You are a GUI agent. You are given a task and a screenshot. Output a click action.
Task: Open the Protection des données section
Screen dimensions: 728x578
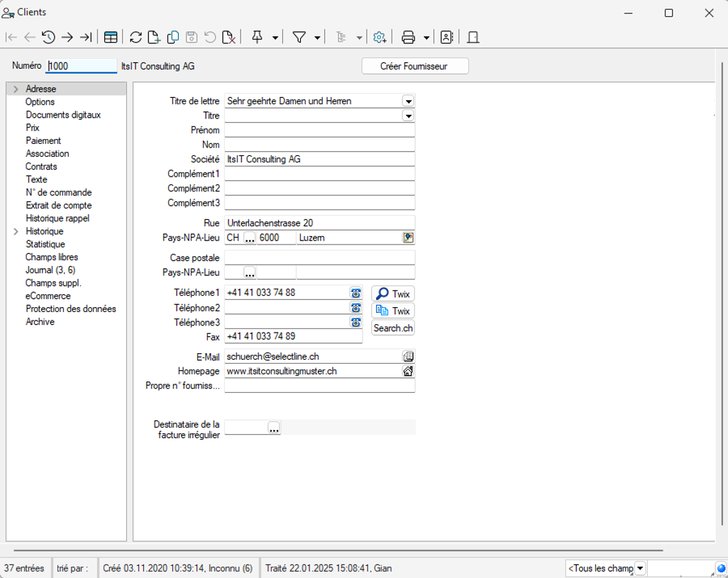(70, 309)
